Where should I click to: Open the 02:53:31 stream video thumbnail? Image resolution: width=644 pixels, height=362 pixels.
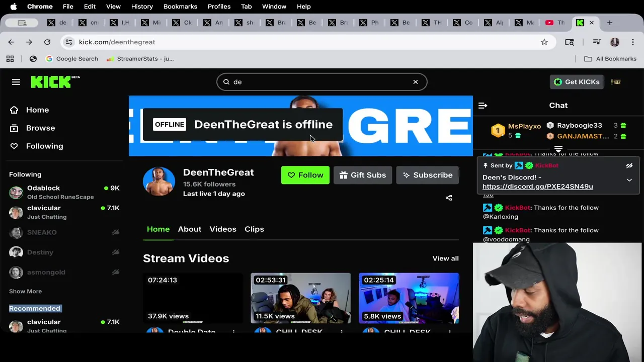tap(301, 298)
